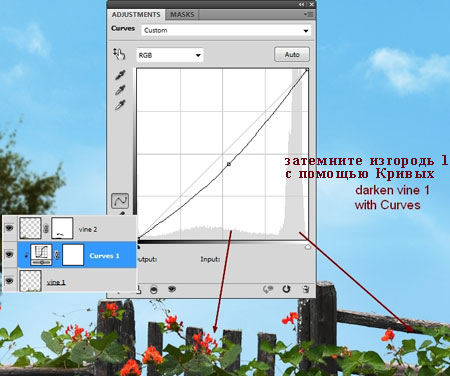Select the Curves 1 layer mask thumbnail
The image size is (450, 376).
pos(73,255)
